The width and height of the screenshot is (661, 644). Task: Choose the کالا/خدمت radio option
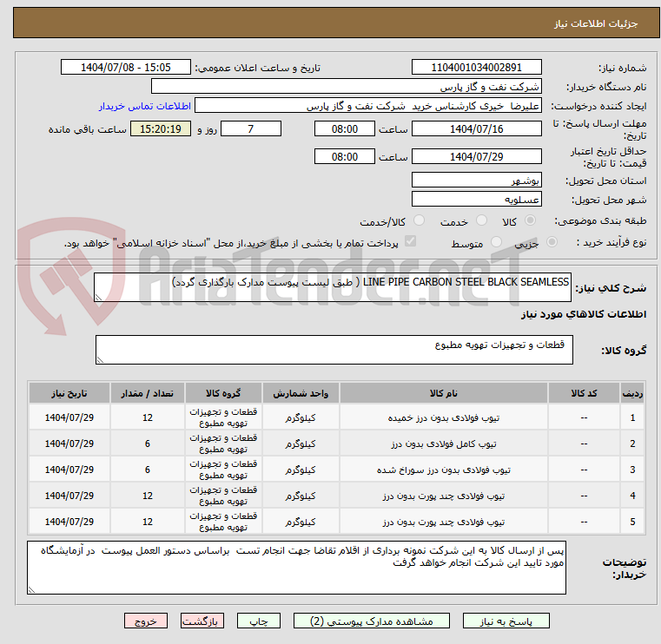point(420,221)
